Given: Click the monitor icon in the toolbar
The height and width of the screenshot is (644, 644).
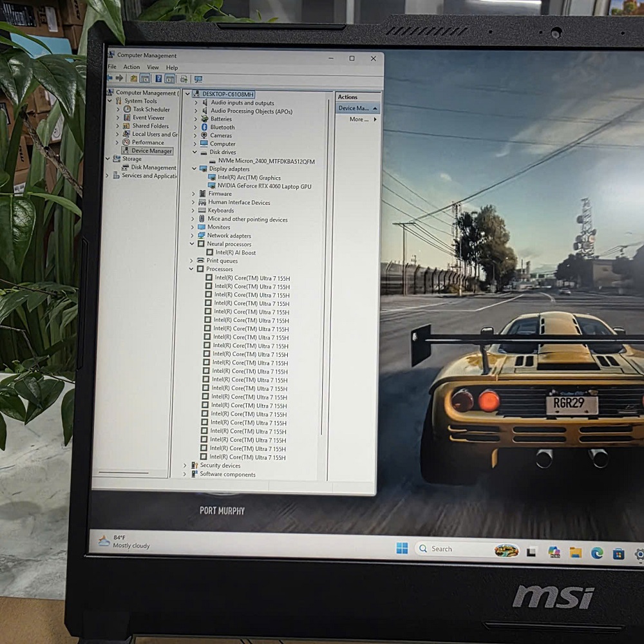Looking at the screenshot, I should pyautogui.click(x=198, y=79).
